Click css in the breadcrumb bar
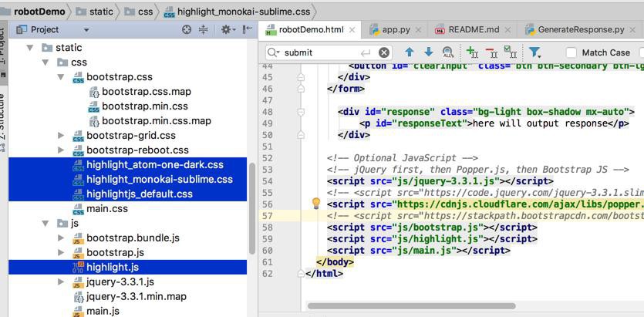Image resolution: width=644 pixels, height=317 pixels. click(140, 12)
